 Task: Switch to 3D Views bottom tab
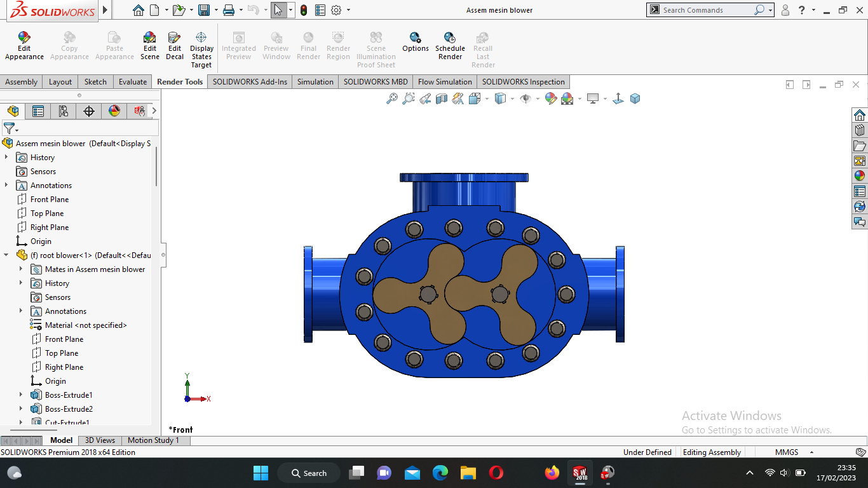pyautogui.click(x=100, y=440)
